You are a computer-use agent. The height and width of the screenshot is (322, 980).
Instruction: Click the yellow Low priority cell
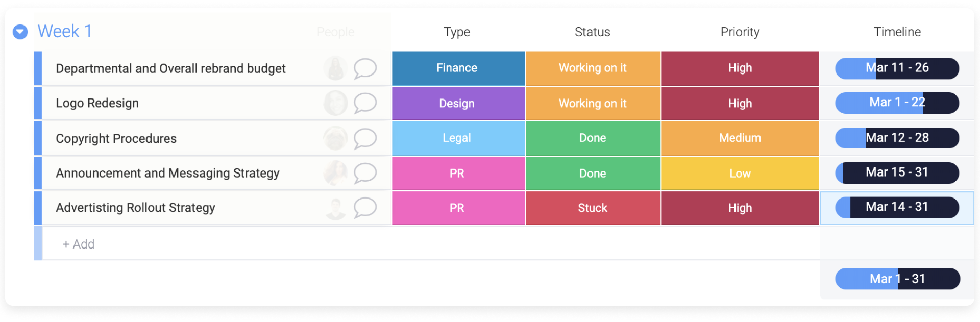[740, 173]
